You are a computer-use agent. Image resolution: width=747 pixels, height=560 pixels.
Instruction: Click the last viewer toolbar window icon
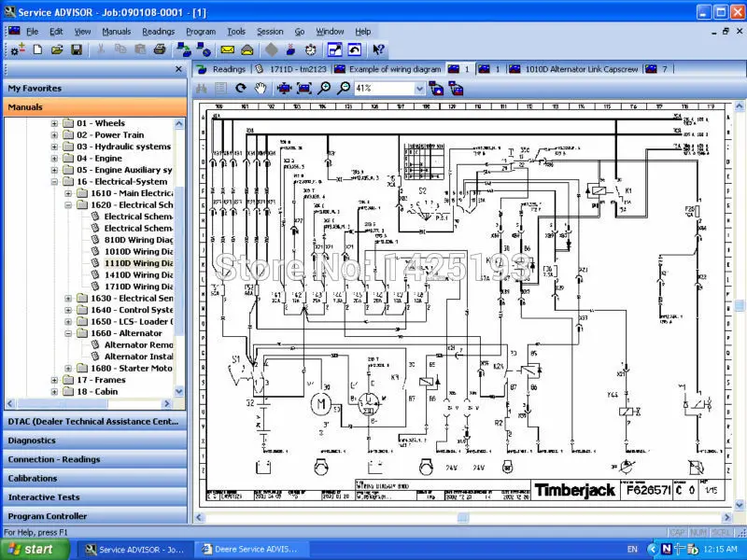[x=456, y=89]
